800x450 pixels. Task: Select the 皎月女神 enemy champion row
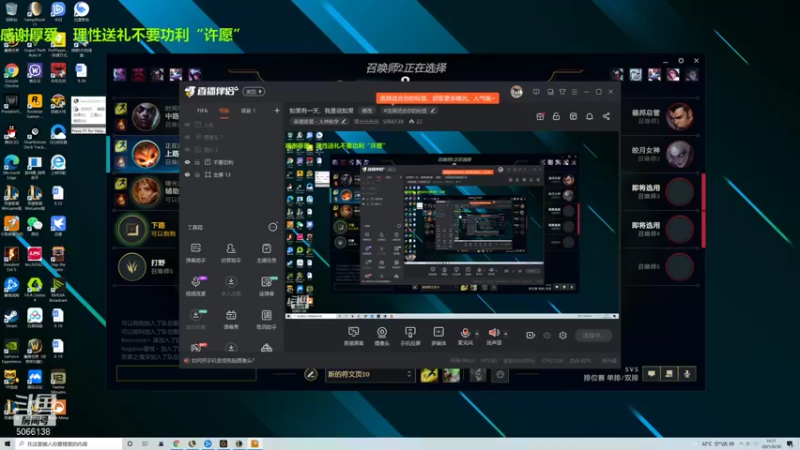click(x=662, y=154)
